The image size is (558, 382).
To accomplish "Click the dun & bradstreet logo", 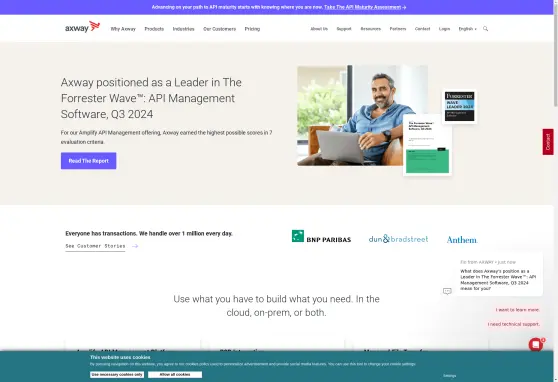I will [398, 239].
